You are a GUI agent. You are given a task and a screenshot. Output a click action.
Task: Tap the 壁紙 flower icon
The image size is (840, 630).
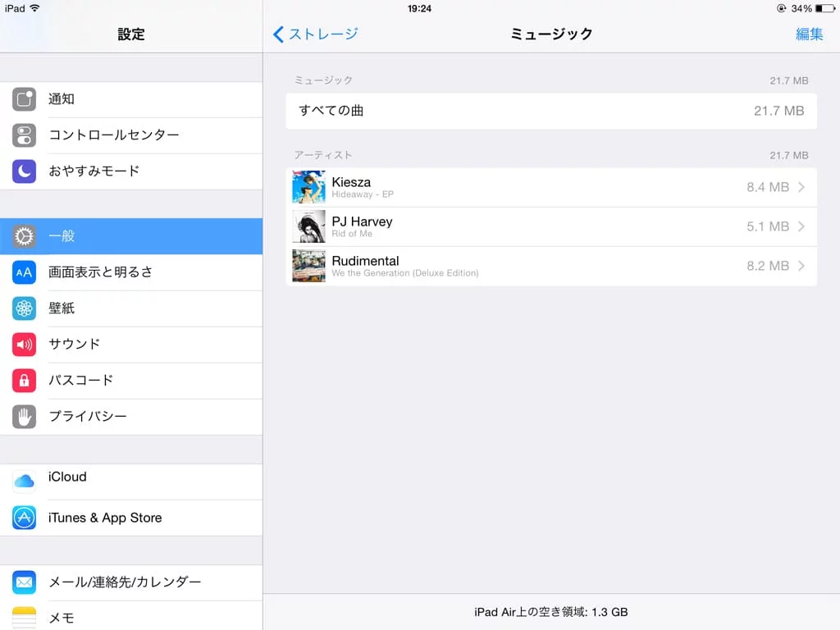(x=24, y=308)
